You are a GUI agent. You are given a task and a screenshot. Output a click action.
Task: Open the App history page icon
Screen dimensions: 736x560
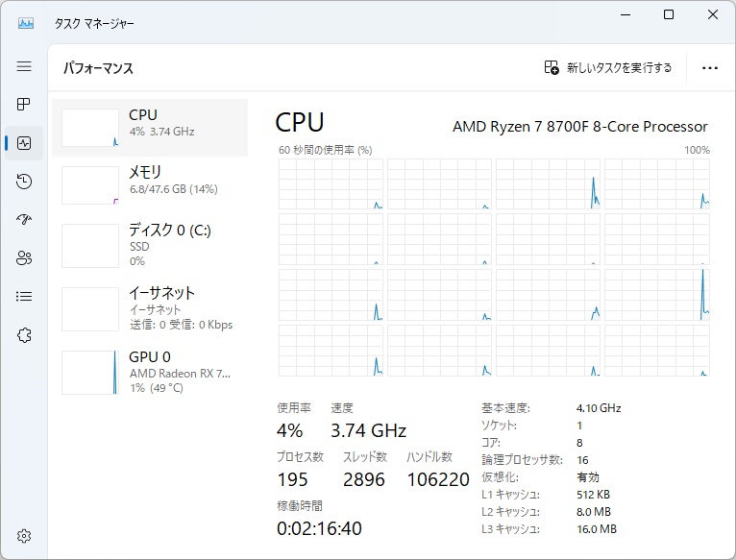(24, 182)
